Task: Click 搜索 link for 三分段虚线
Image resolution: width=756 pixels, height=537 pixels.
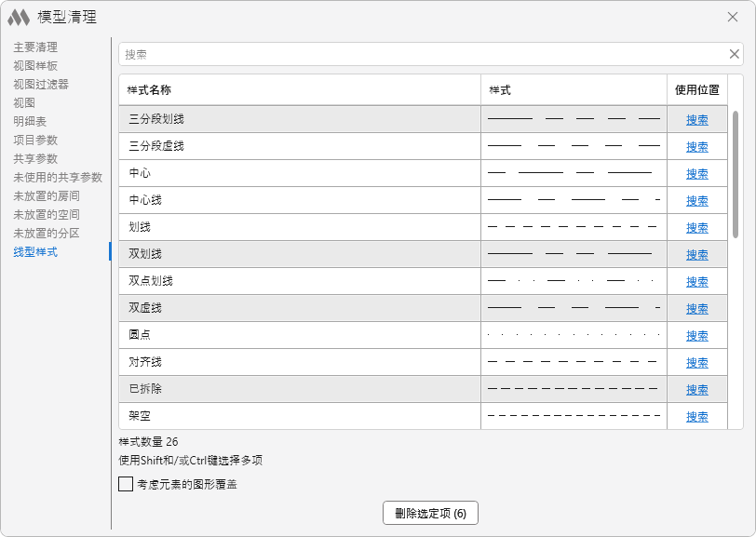Action: tap(697, 146)
